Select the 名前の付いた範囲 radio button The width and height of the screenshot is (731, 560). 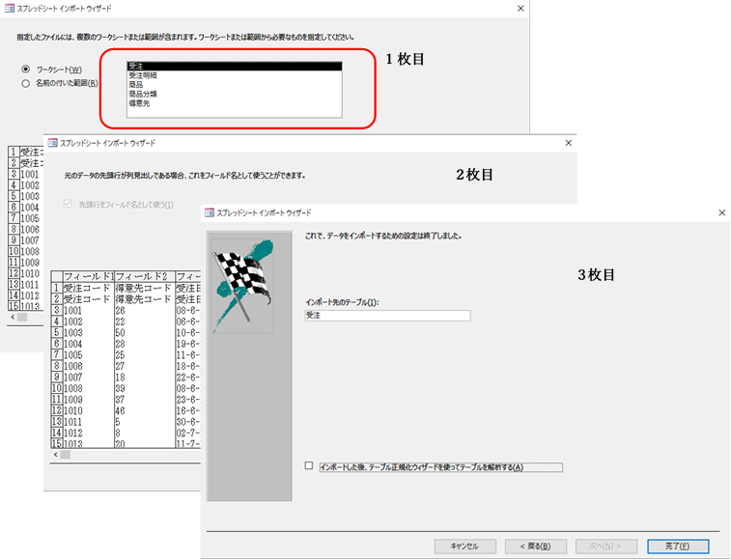click(x=26, y=83)
